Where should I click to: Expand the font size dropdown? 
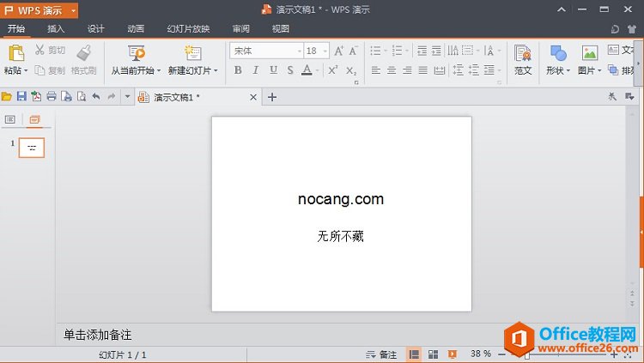pyautogui.click(x=324, y=51)
